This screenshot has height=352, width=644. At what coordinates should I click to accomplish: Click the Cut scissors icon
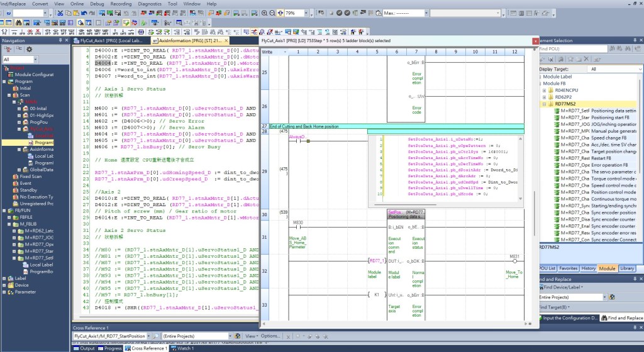pyautogui.click(x=60, y=13)
